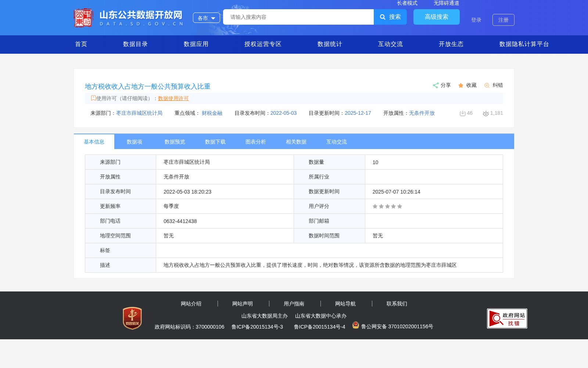Open 数据统计 navigation item
588x368 pixels.
tap(330, 44)
